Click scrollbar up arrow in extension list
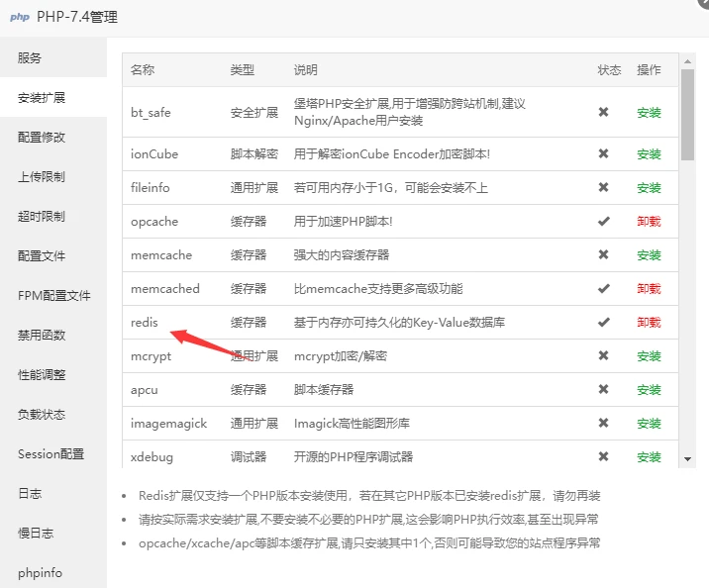 [687, 61]
